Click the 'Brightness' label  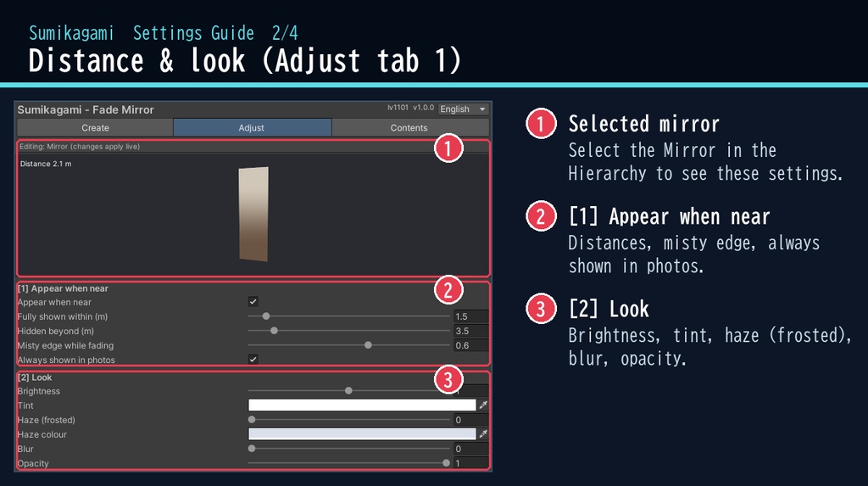(x=39, y=391)
